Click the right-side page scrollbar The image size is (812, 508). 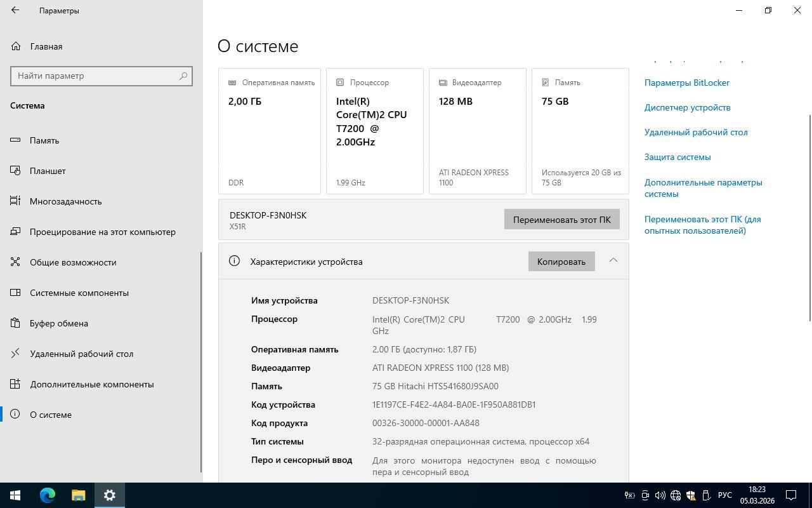click(x=809, y=218)
